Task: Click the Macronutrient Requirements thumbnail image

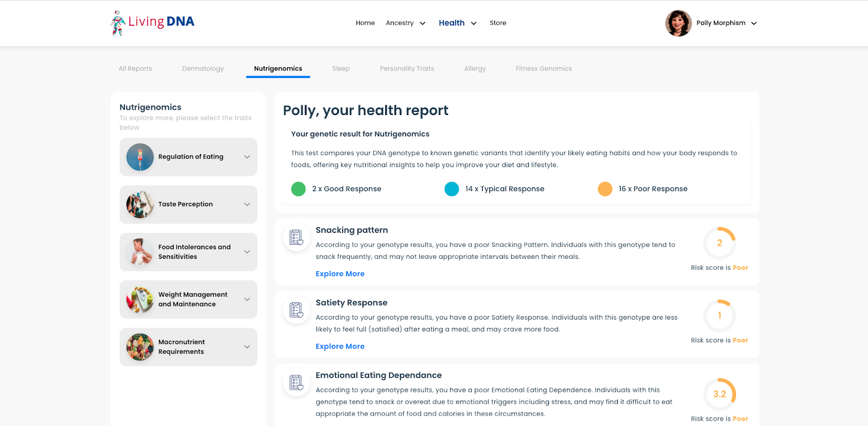Action: pos(140,347)
